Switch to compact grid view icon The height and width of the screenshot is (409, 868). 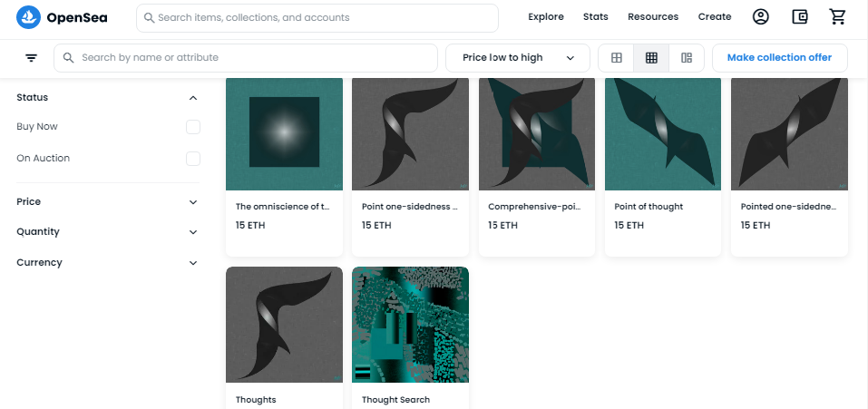(651, 57)
